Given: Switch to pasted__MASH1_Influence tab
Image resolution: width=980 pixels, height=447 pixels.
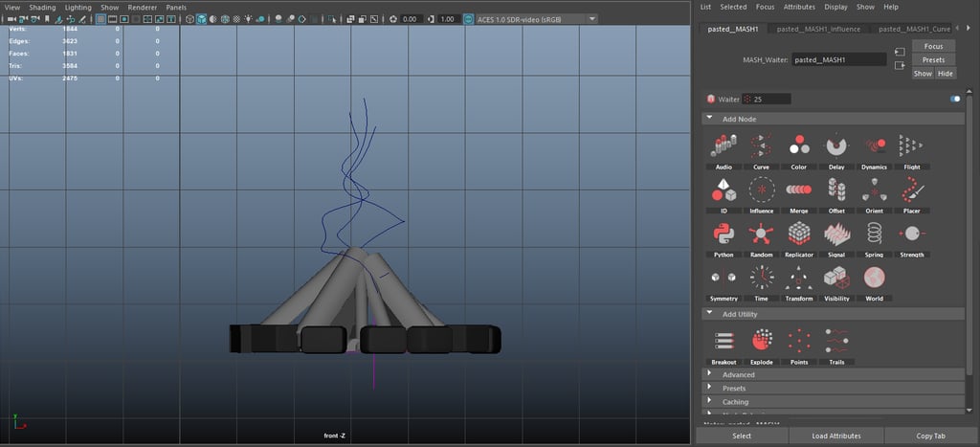Looking at the screenshot, I should 818,30.
